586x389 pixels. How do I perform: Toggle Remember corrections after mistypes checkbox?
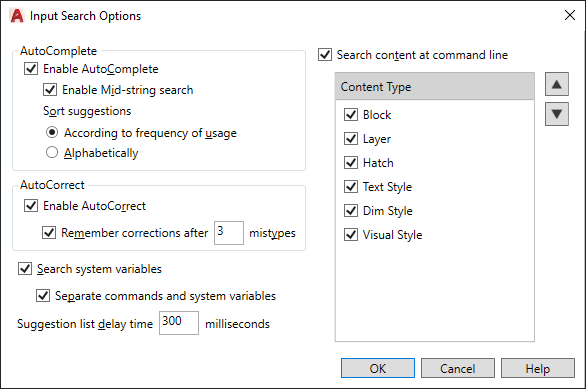pos(49,232)
